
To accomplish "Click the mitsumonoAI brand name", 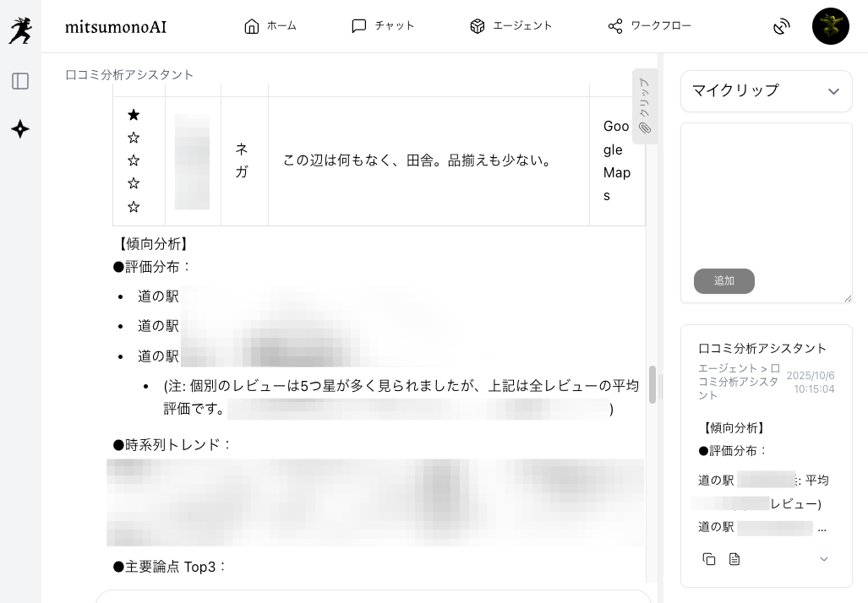I will [x=116, y=27].
